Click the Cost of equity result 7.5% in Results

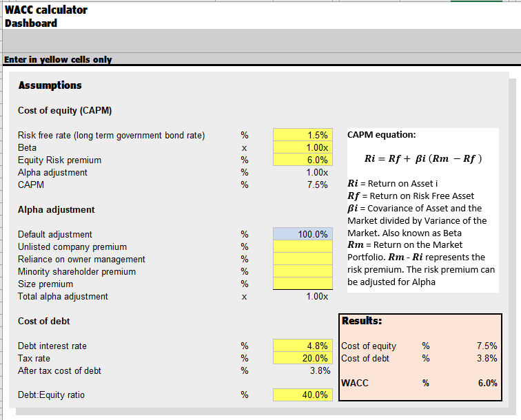[x=487, y=346]
